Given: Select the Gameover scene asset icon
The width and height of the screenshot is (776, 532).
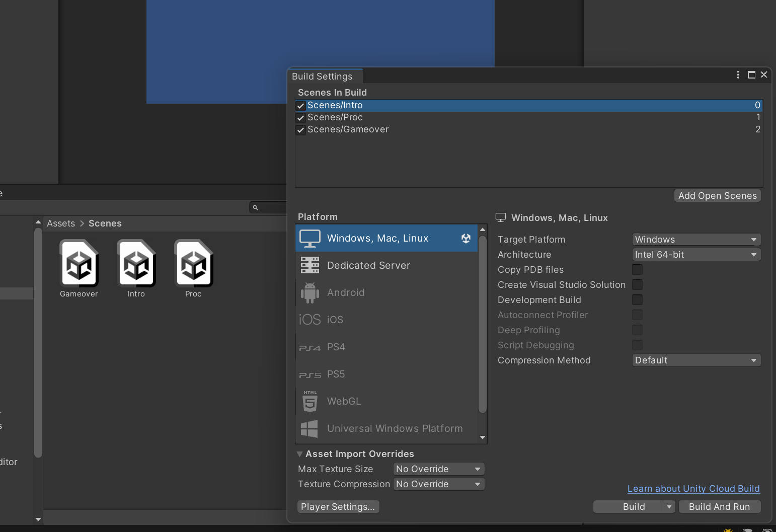Looking at the screenshot, I should coord(79,263).
